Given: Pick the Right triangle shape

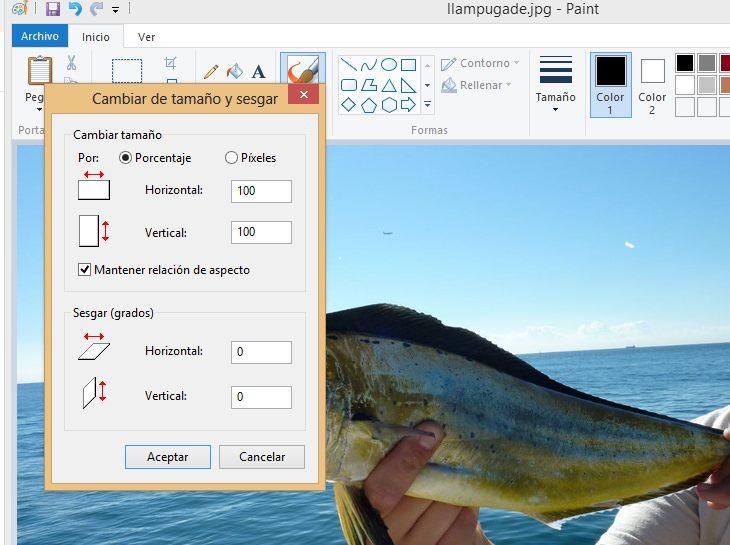Looking at the screenshot, I should pos(408,85).
